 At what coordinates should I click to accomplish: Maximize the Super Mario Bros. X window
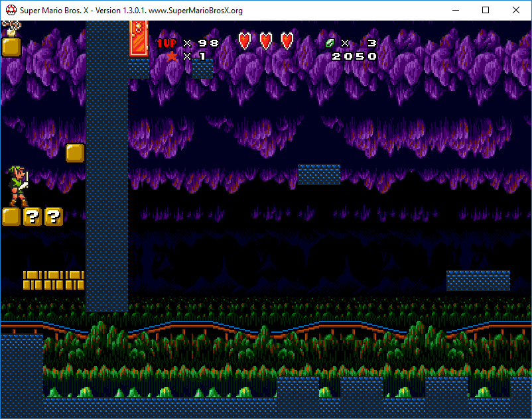point(486,10)
